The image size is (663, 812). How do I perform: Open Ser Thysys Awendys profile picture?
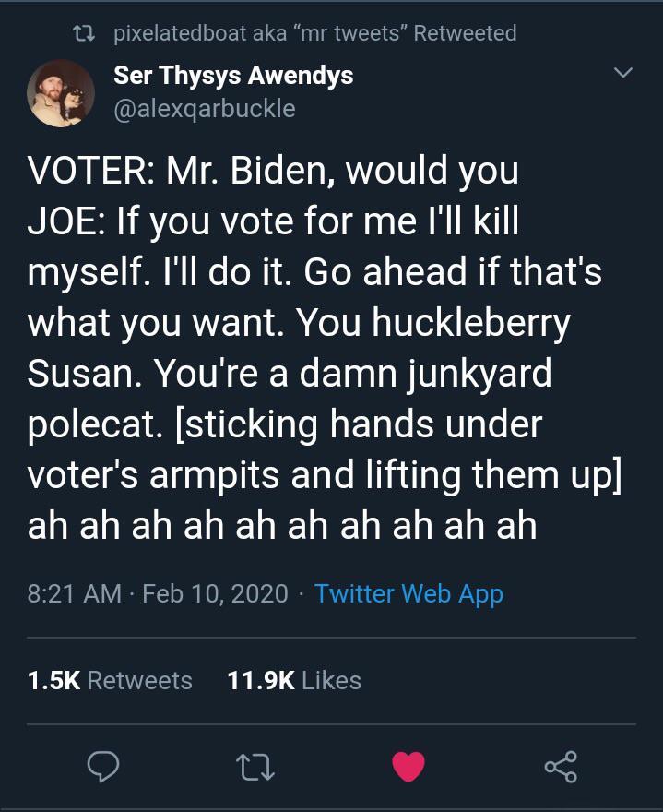tap(60, 92)
